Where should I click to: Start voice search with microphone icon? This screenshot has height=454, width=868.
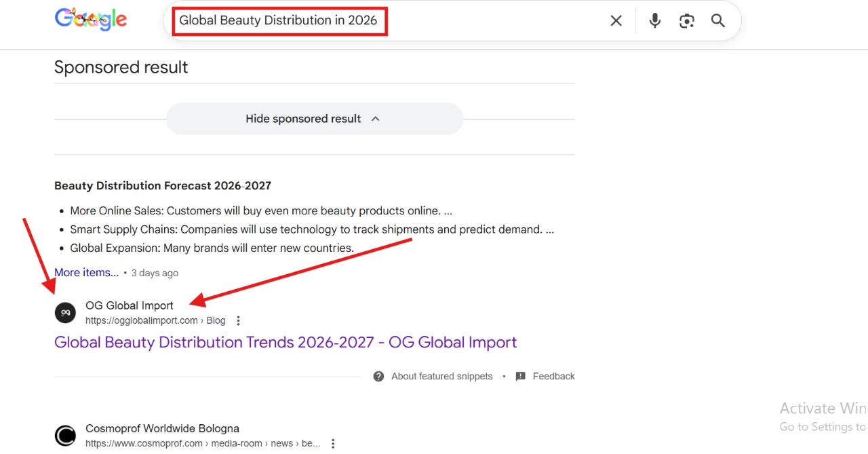click(x=654, y=21)
